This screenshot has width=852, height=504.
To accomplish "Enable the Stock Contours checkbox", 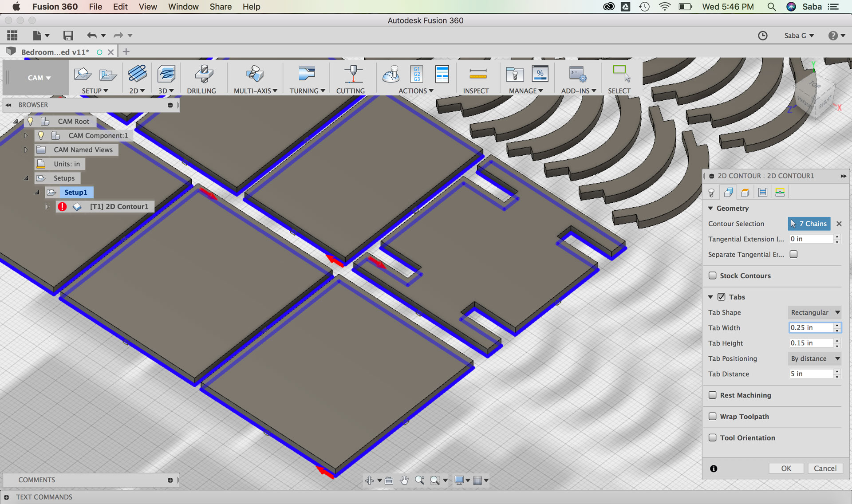I will [x=713, y=276].
